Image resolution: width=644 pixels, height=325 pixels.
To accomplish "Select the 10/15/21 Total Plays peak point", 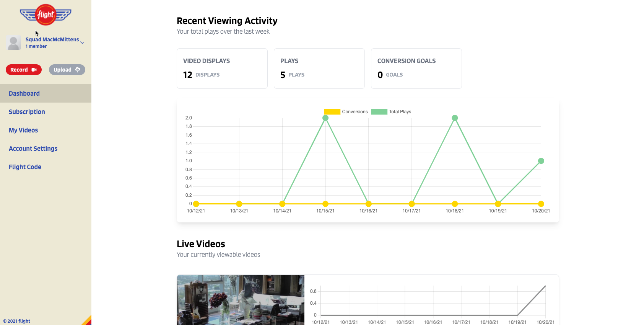I will 325,118.
